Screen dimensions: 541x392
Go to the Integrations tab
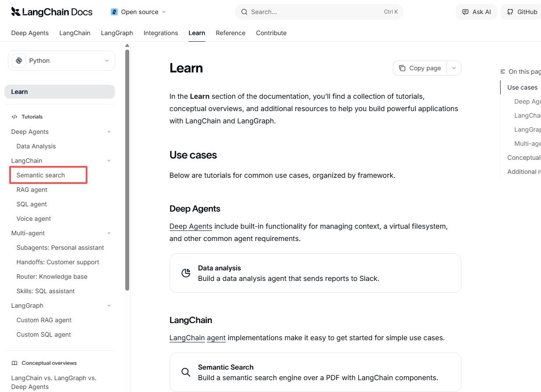pyautogui.click(x=161, y=33)
